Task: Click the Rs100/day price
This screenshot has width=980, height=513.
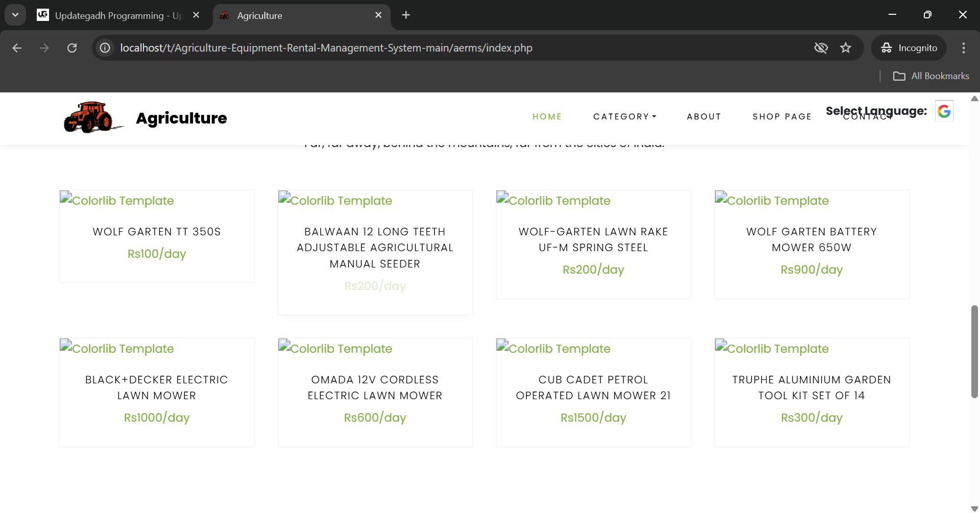Action: tap(157, 254)
